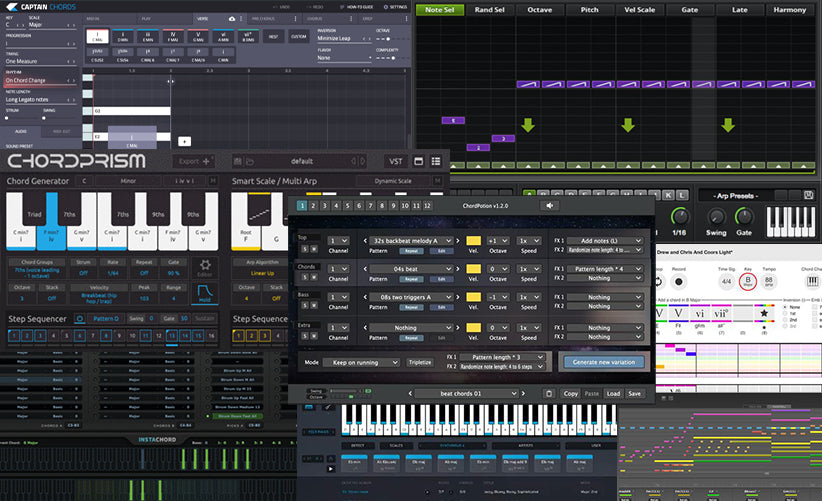This screenshot has height=501, width=822.
Task: Click the randomize dice icon next to i iv v i
Action: tap(213, 181)
